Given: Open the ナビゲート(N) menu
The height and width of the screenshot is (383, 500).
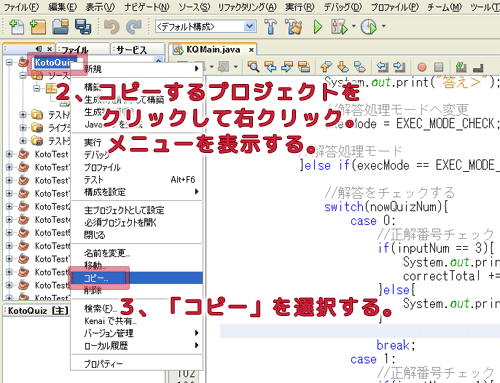Looking at the screenshot, I should tap(147, 7).
